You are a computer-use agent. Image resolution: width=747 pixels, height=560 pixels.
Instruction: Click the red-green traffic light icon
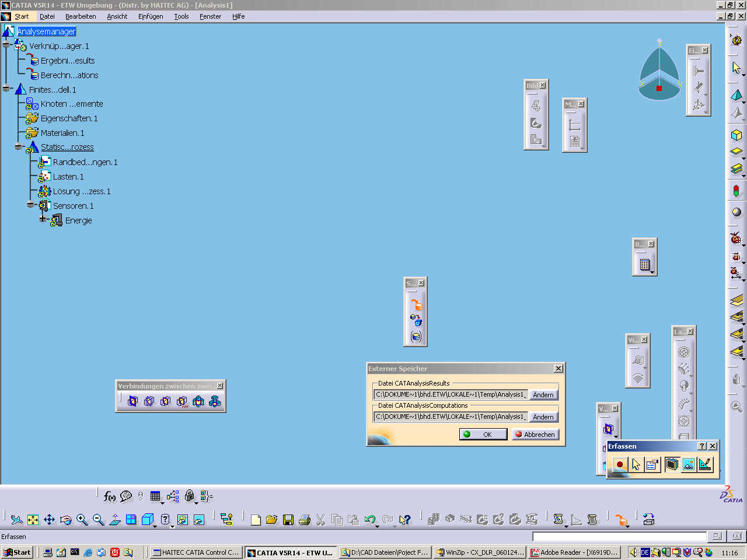[x=736, y=190]
